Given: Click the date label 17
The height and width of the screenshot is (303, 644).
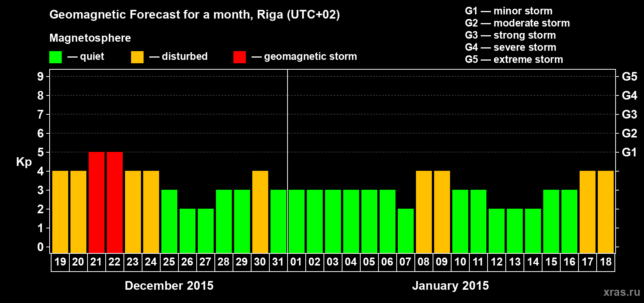Looking at the screenshot, I should (x=588, y=262).
